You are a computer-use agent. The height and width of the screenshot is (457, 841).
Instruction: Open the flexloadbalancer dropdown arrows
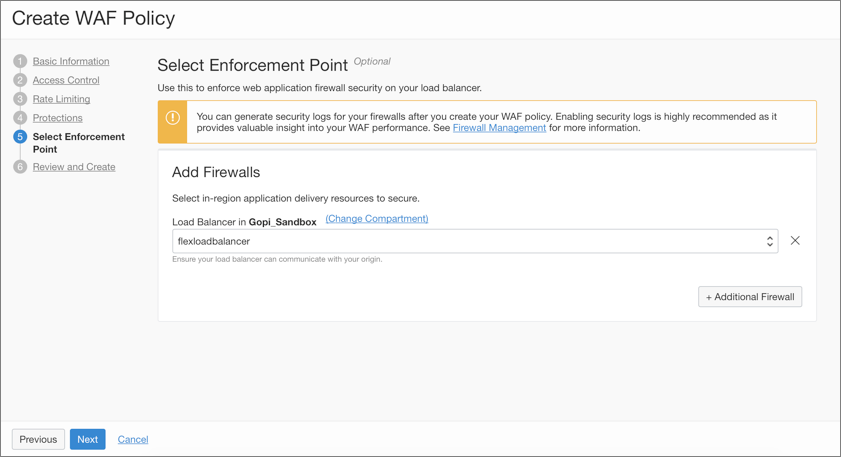coord(769,241)
